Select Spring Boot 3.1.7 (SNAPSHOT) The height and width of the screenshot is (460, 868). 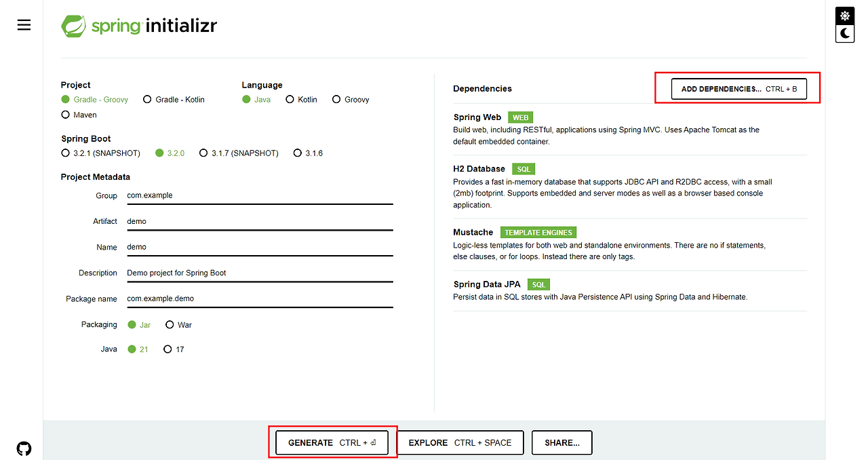tap(239, 153)
